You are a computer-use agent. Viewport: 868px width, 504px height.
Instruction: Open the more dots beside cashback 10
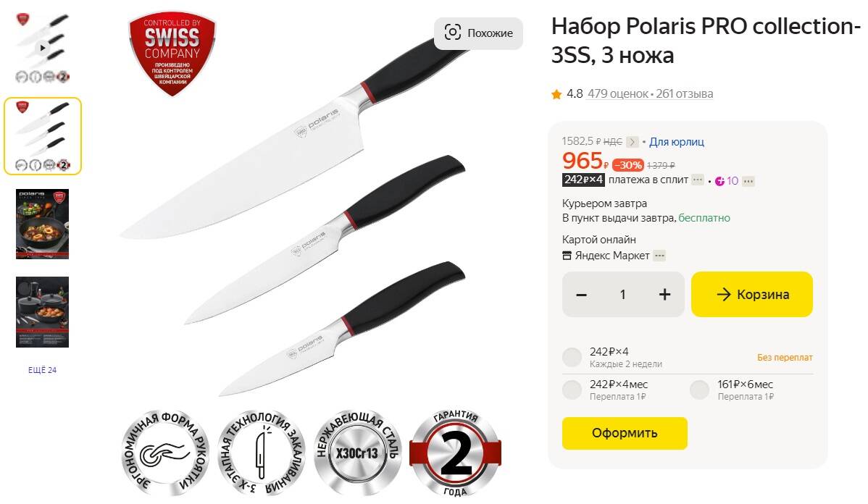coord(748,181)
